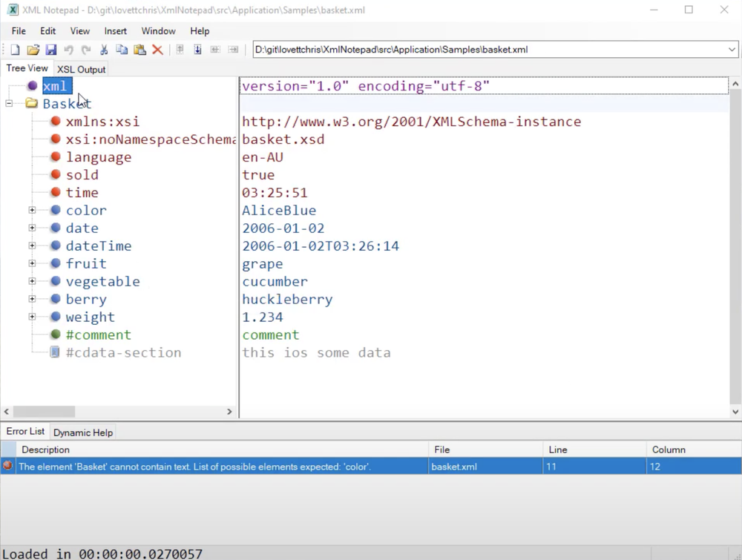
Task: Select the huckleberry berry node
Action: click(86, 299)
